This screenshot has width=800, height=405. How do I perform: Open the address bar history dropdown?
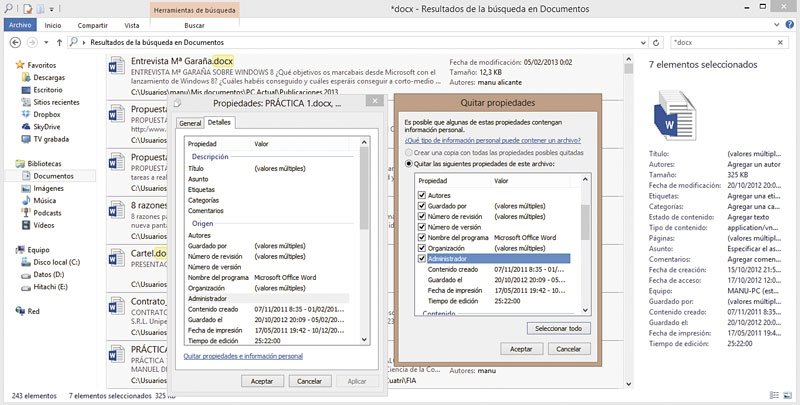point(642,43)
